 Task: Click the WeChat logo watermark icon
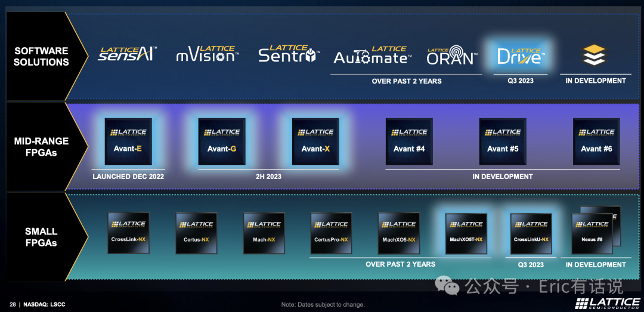coord(447,285)
